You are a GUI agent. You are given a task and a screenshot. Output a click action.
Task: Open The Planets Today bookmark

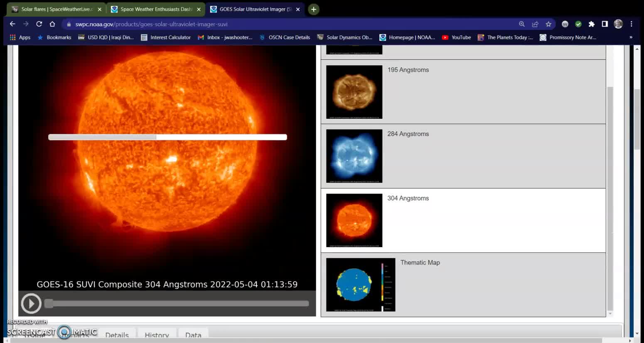(x=505, y=37)
